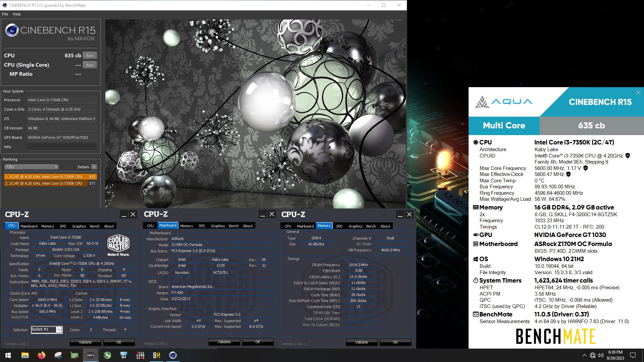Open the green graphics card taskbar app
This screenshot has width=644, height=362.
pos(74,355)
